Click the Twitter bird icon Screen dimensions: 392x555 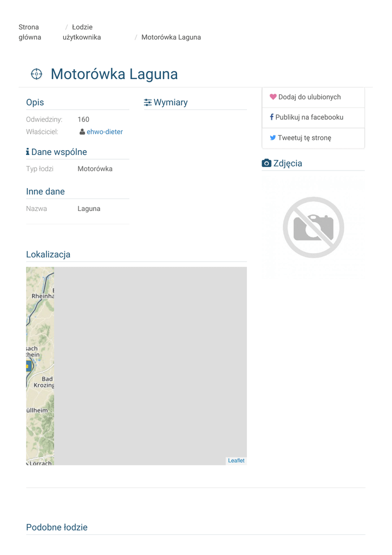point(273,138)
